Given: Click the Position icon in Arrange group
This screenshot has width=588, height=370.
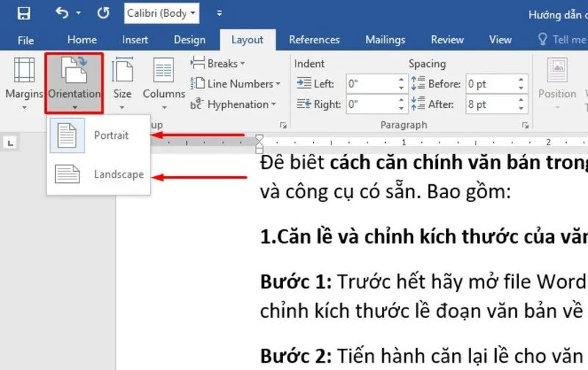Looking at the screenshot, I should [x=557, y=70].
